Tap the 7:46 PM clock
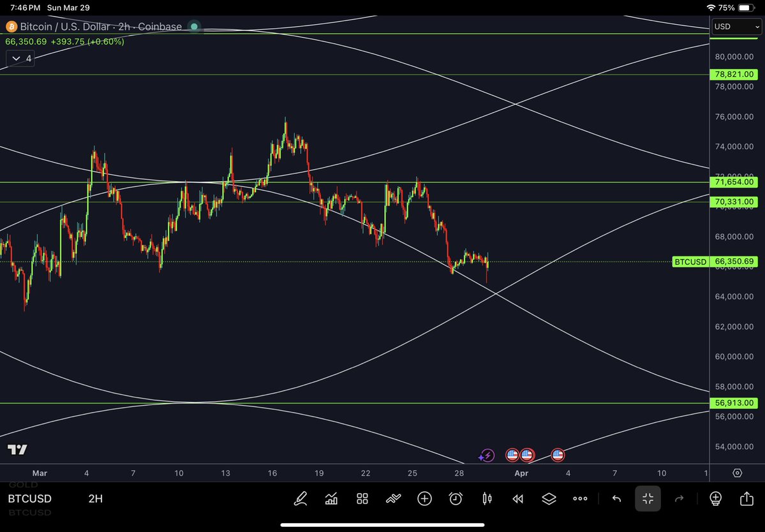Viewport: 765px width, 532px height. (26, 8)
